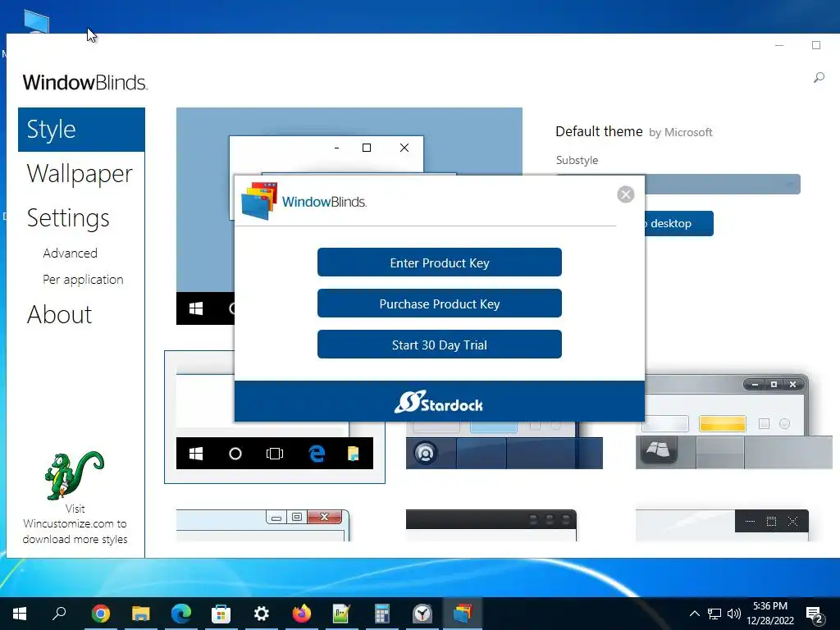Viewport: 840px width, 630px height.
Task: Open taskbar search
Action: (x=59, y=614)
